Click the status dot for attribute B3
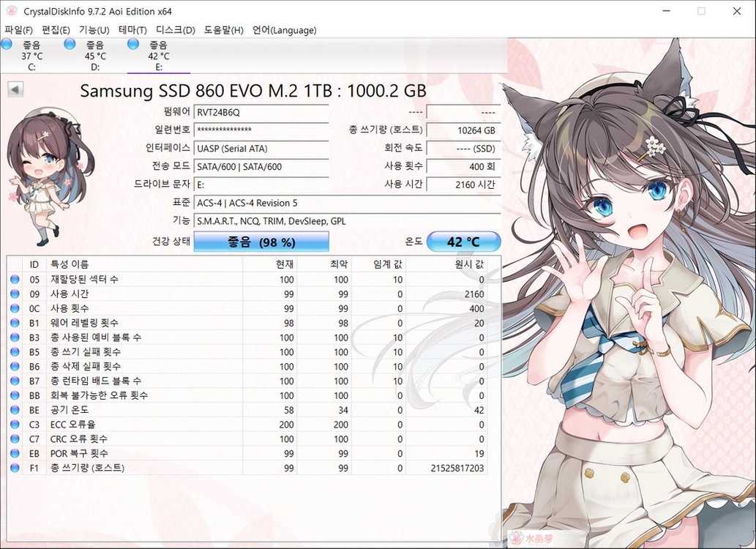The image size is (756, 549). [15, 337]
